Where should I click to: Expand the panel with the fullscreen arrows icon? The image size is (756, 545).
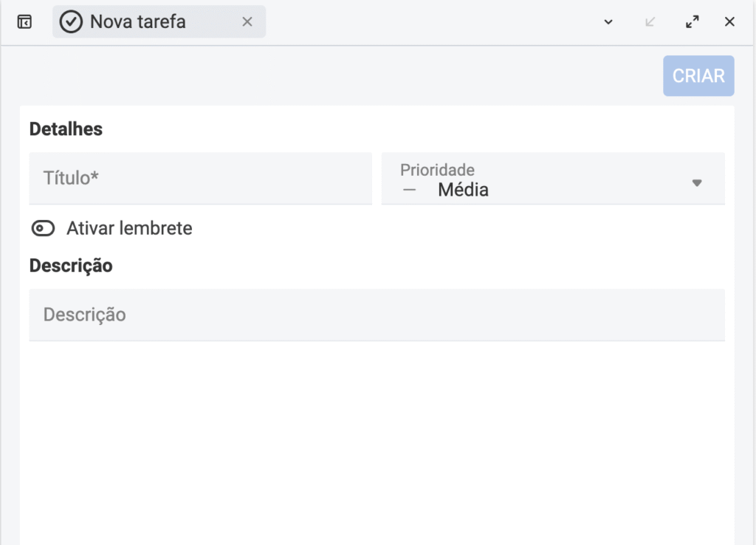point(692,22)
